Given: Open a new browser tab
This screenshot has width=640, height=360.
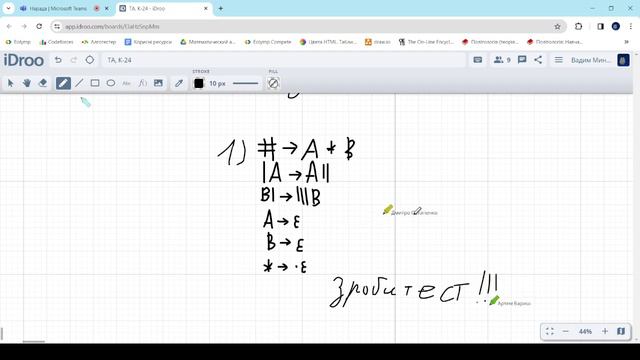Looking at the screenshot, I should click(220, 8).
